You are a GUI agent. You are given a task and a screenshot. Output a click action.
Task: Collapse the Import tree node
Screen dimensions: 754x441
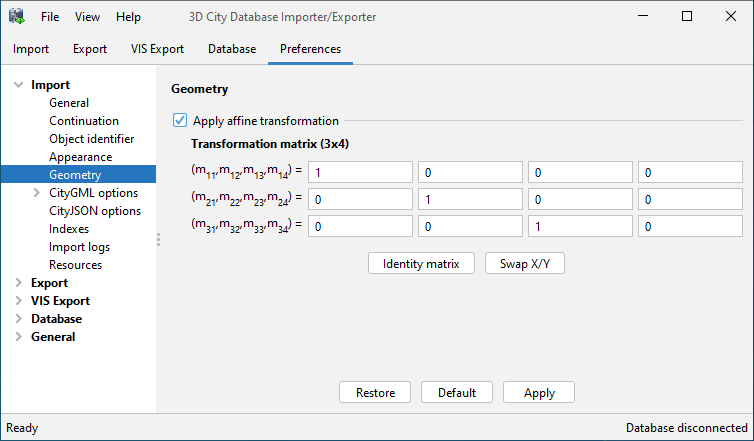click(19, 85)
